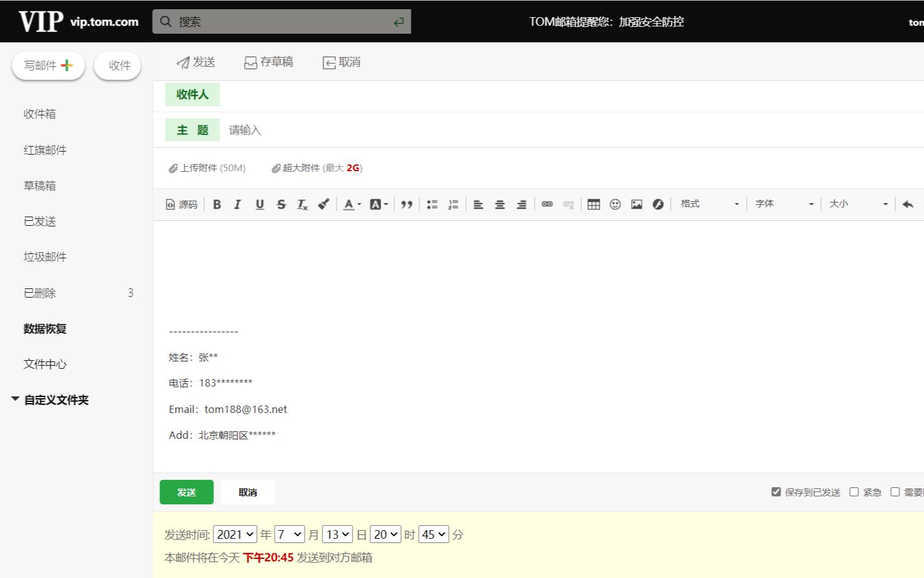Insert a table
Screen dimensions: 924x578
pos(594,204)
